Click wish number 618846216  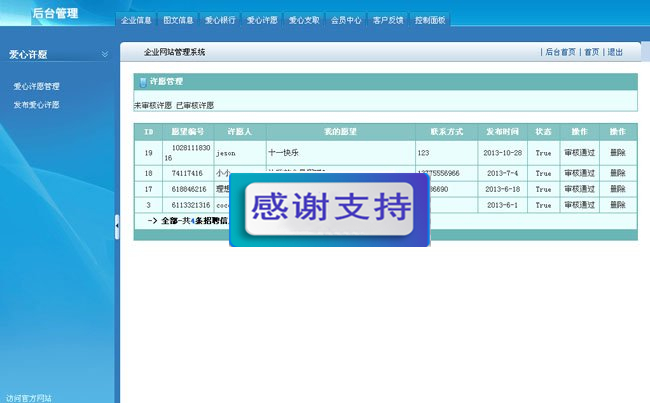tap(189, 189)
